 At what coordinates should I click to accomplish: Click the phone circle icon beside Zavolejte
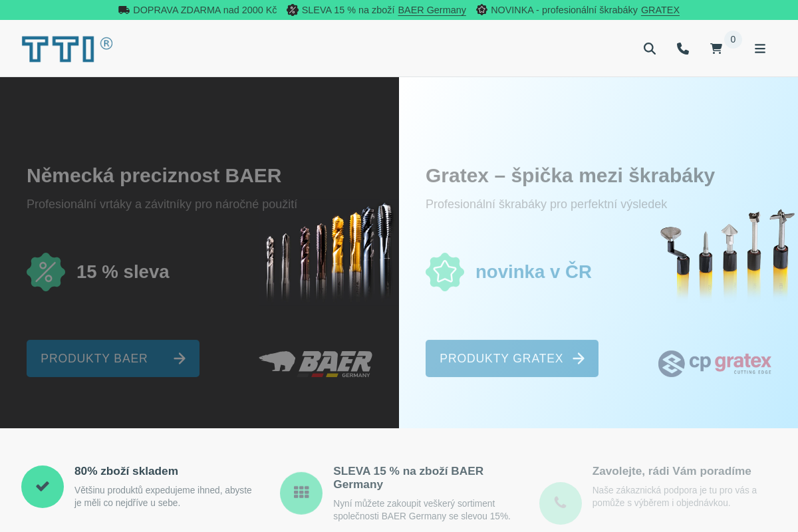pos(561,503)
